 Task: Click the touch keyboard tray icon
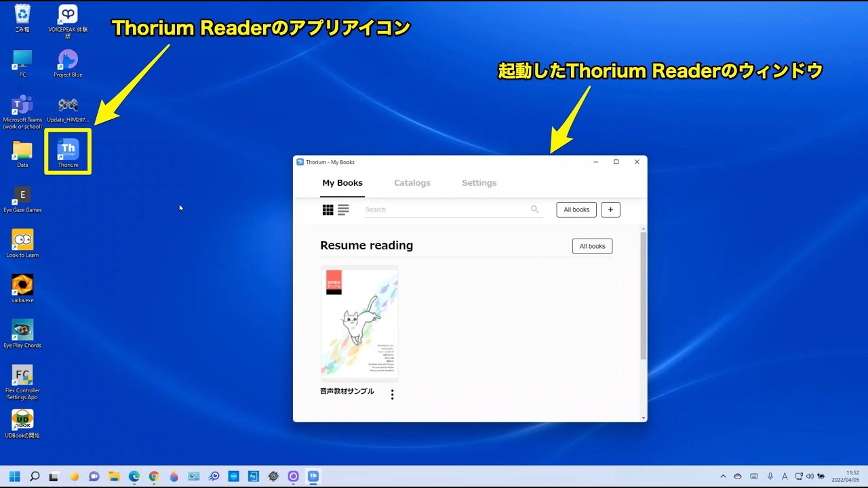point(754,476)
